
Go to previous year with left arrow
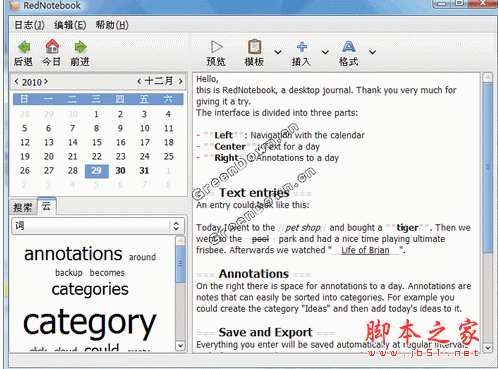[x=17, y=81]
